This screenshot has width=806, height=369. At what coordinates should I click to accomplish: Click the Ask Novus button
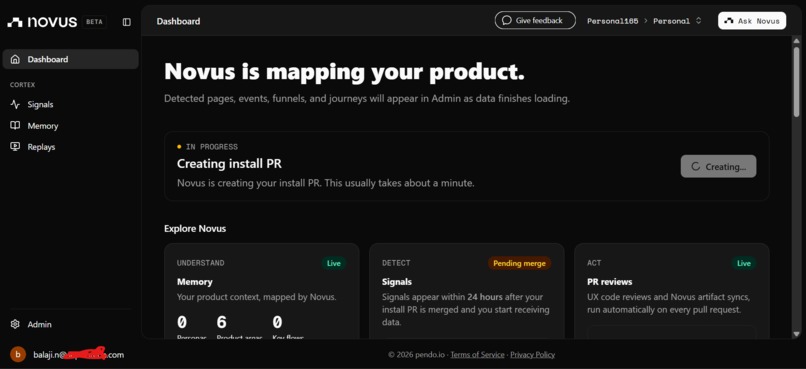[x=752, y=21]
